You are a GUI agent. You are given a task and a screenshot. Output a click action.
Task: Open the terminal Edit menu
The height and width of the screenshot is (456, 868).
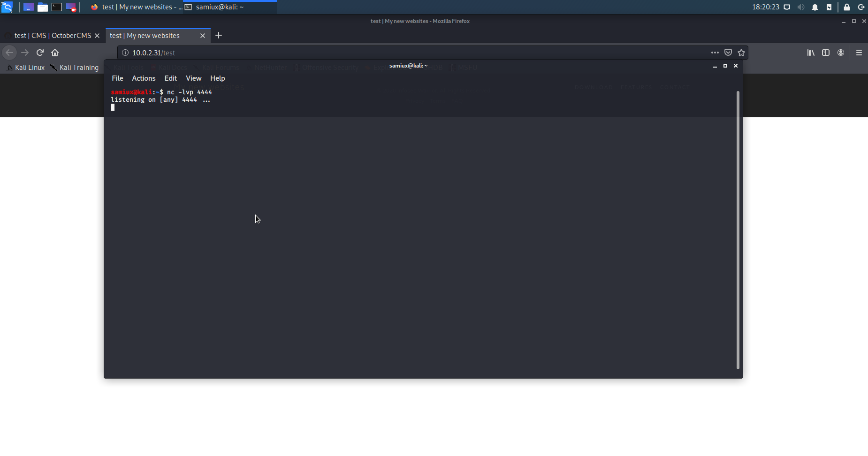click(x=171, y=78)
